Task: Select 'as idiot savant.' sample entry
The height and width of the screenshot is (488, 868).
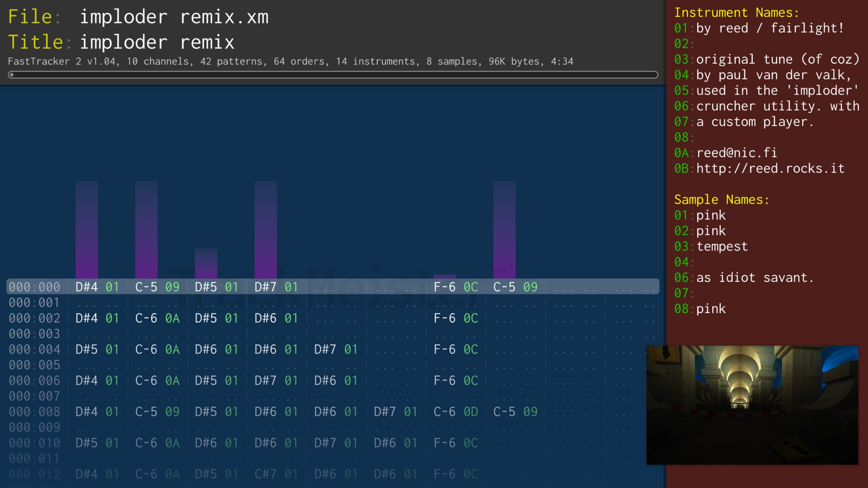Action: coord(754,278)
